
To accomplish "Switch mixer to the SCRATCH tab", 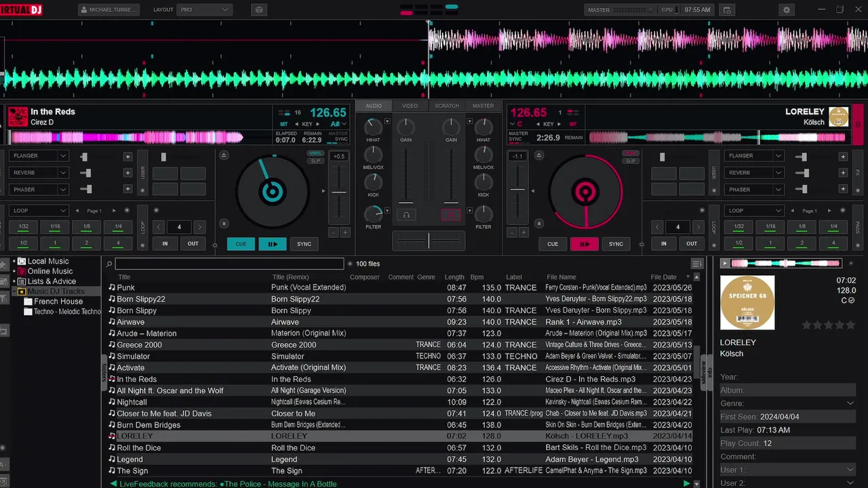I will pyautogui.click(x=447, y=106).
